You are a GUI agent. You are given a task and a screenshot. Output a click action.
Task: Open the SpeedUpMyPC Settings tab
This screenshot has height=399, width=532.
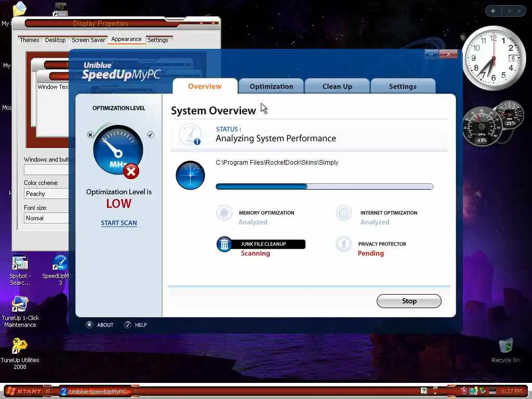coord(403,86)
